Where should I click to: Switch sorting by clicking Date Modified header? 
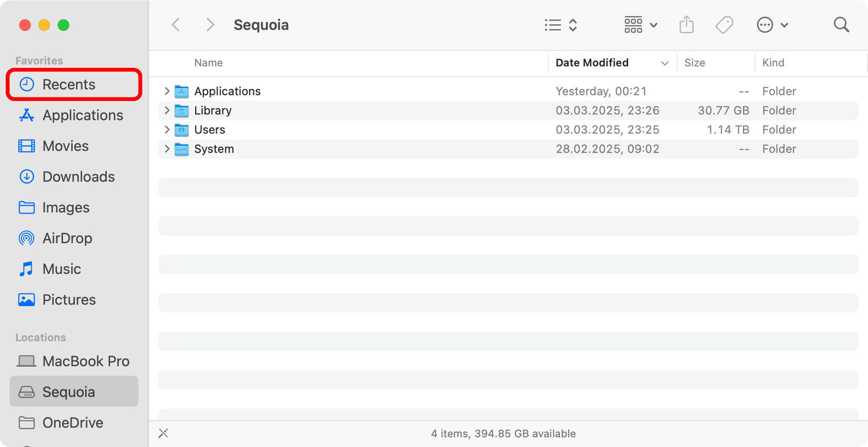[591, 63]
